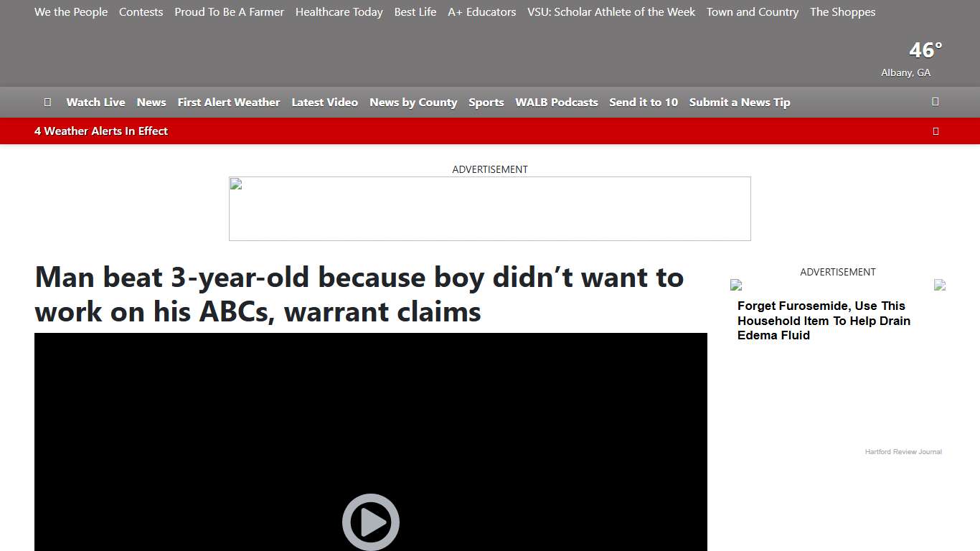Click Send it to 10
980x551 pixels.
(x=643, y=102)
